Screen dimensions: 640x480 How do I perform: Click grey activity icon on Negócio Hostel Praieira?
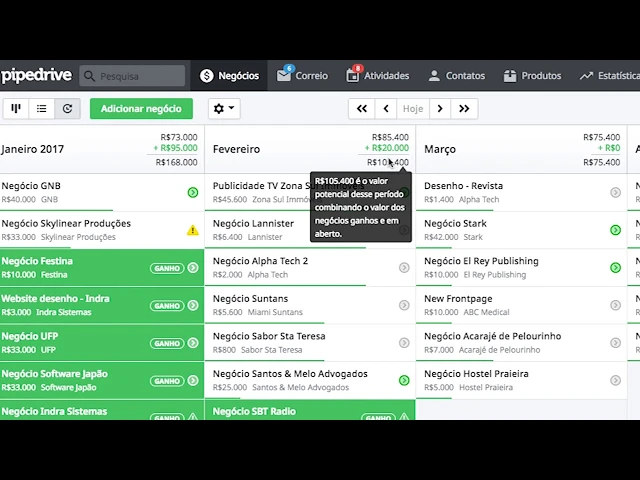coord(616,380)
